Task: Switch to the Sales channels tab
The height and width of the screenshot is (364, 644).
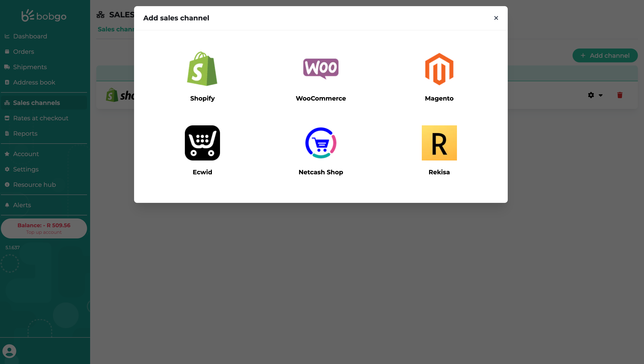Action: point(116,29)
